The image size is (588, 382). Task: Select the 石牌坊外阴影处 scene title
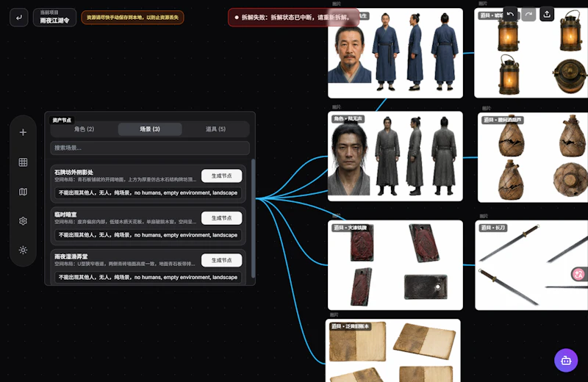pyautogui.click(x=74, y=173)
